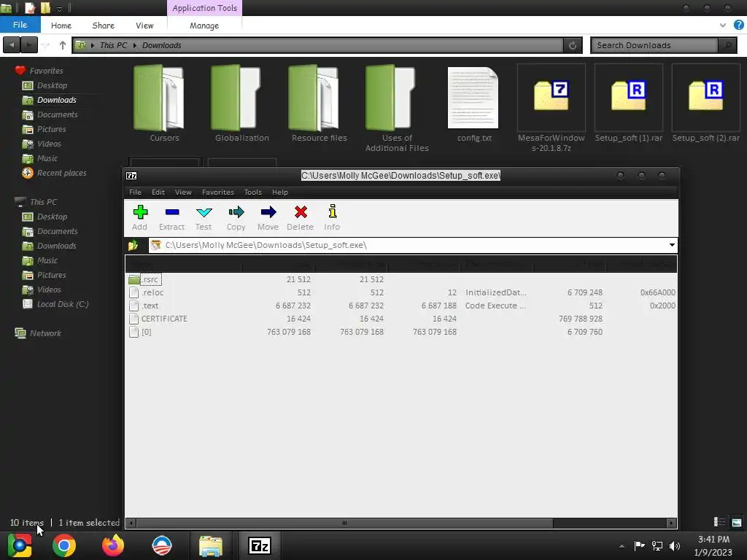Click the Add button in 7-Zip toolbar
Viewport: 747px width, 560px height.
click(x=139, y=218)
